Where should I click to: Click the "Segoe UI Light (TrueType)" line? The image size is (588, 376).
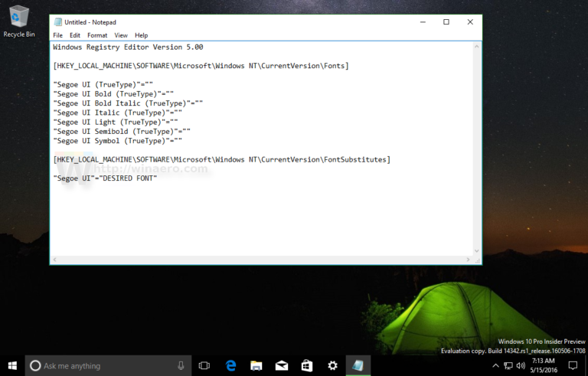click(x=115, y=122)
